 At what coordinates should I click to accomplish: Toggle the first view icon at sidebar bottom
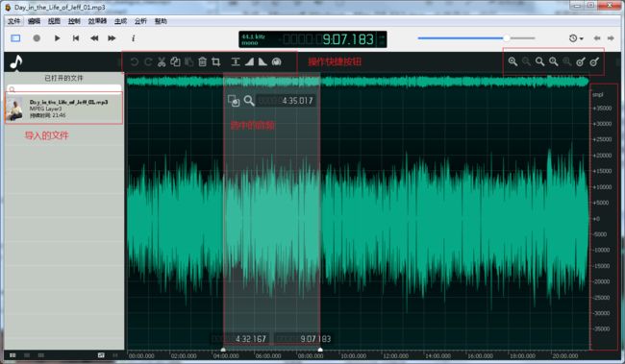click(x=12, y=354)
